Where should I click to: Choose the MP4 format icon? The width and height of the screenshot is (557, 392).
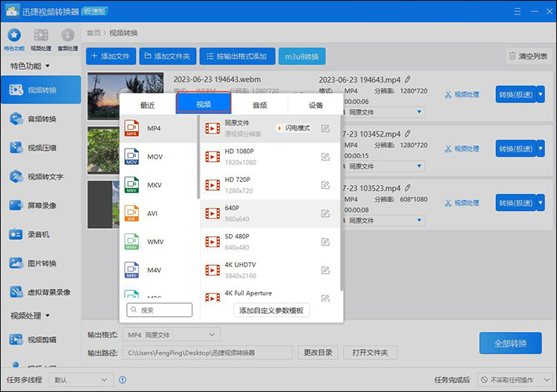[131, 128]
